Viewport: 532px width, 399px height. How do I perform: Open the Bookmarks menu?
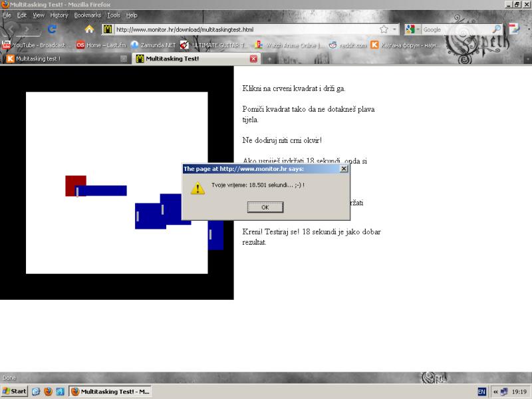(x=87, y=15)
